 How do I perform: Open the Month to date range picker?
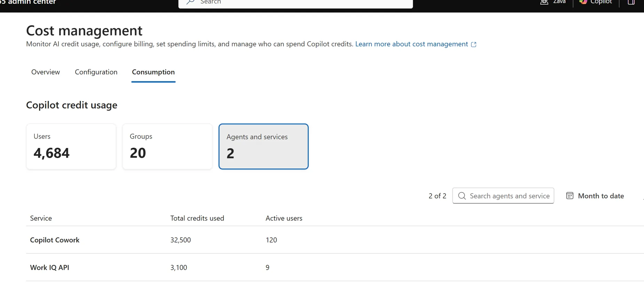pyautogui.click(x=595, y=196)
